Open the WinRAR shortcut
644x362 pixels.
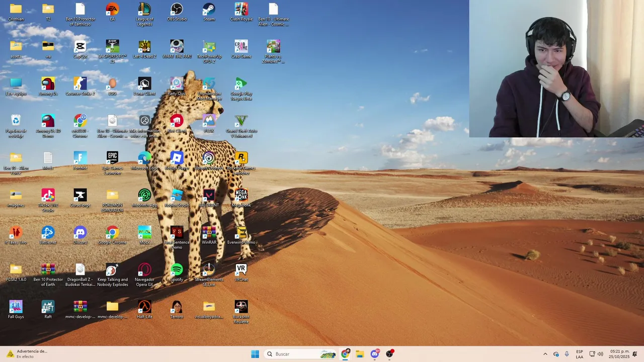[x=209, y=235]
